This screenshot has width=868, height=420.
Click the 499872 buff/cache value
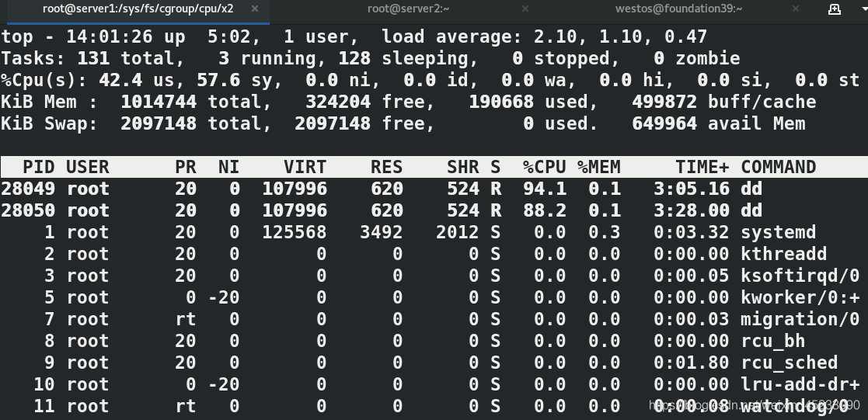coord(664,102)
